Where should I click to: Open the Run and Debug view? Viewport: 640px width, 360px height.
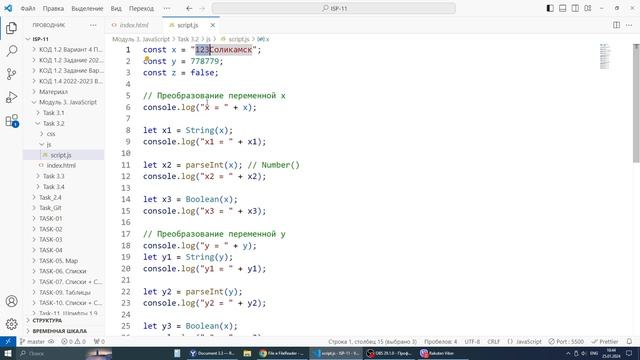pos(11,97)
